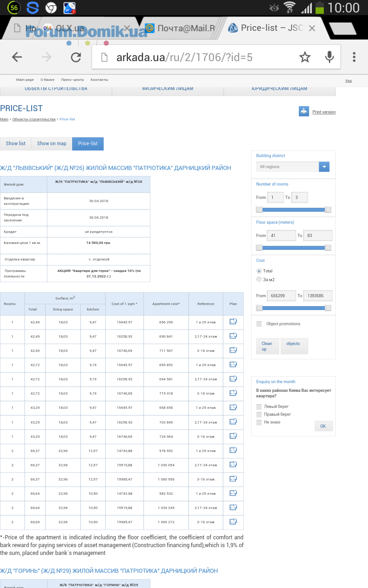
Task: Bookmark page with the star icon
Action: 305,57
